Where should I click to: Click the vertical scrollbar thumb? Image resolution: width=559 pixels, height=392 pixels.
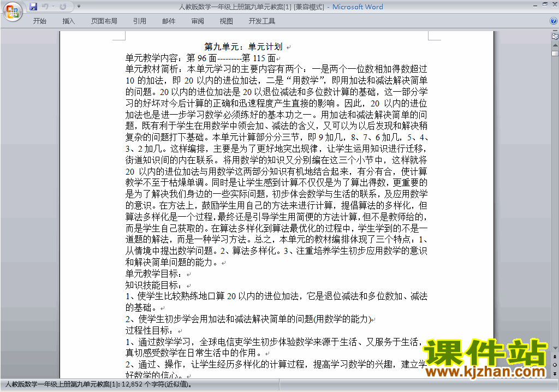[555, 54]
